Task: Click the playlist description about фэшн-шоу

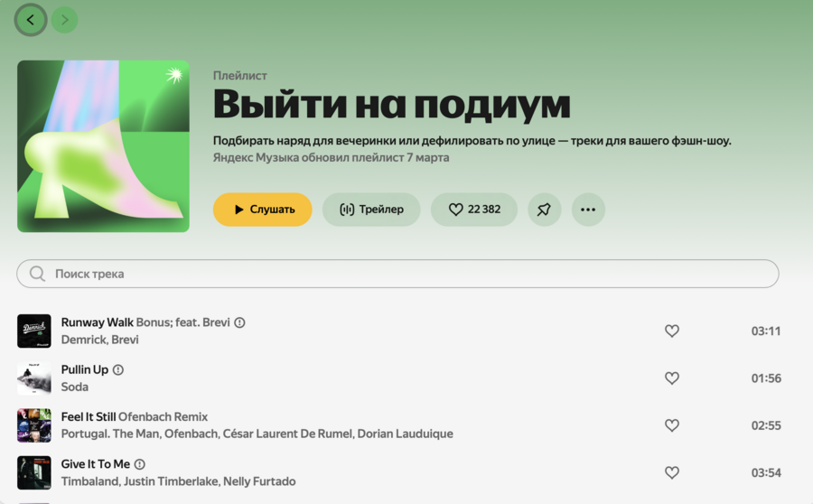Action: click(x=472, y=141)
